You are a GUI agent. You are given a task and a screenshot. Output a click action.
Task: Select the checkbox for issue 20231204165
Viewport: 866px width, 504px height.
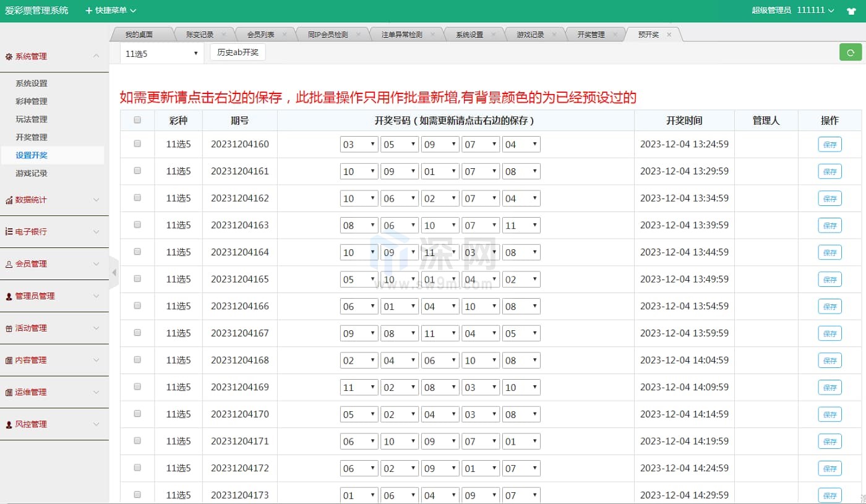(137, 278)
